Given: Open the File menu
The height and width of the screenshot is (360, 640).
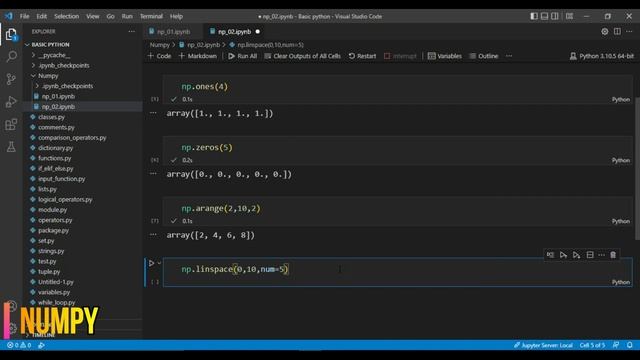Looking at the screenshot, I should tap(24, 16).
